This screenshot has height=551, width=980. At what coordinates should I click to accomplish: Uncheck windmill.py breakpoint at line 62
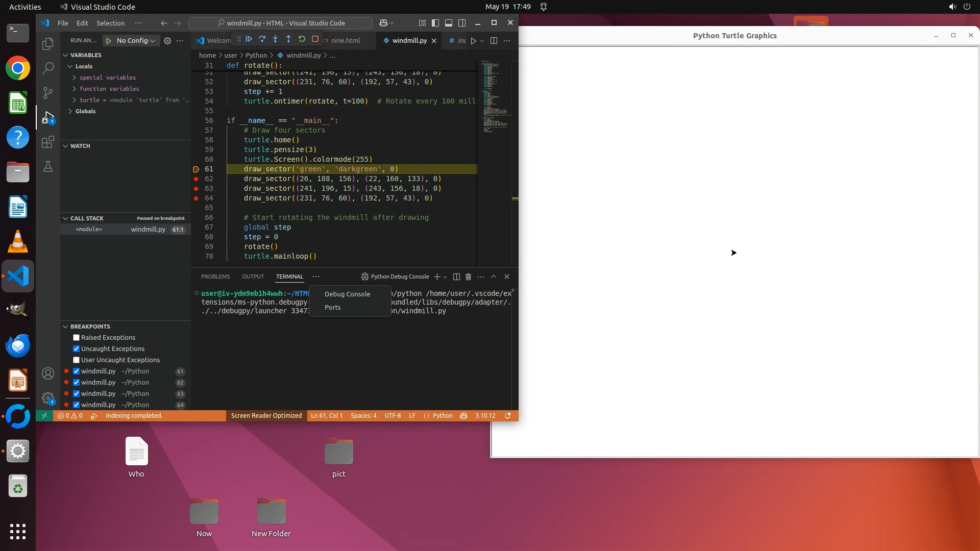click(77, 383)
